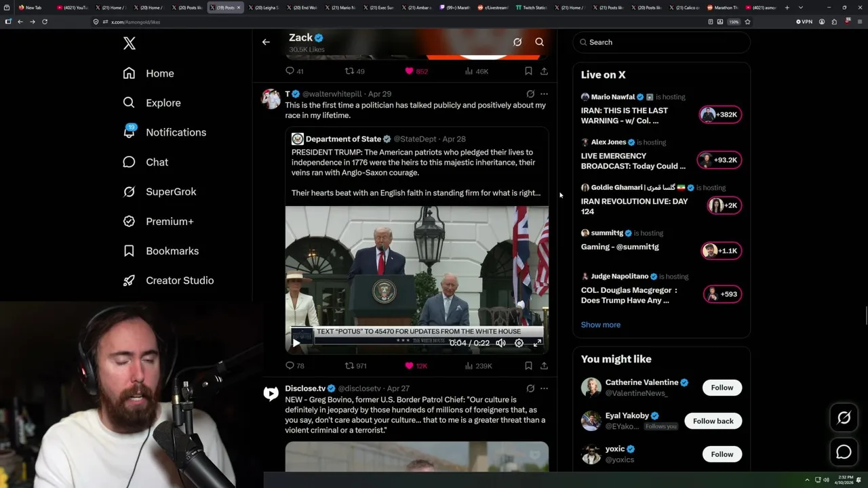Play the White House video
This screenshot has height=488, width=868.
(296, 343)
